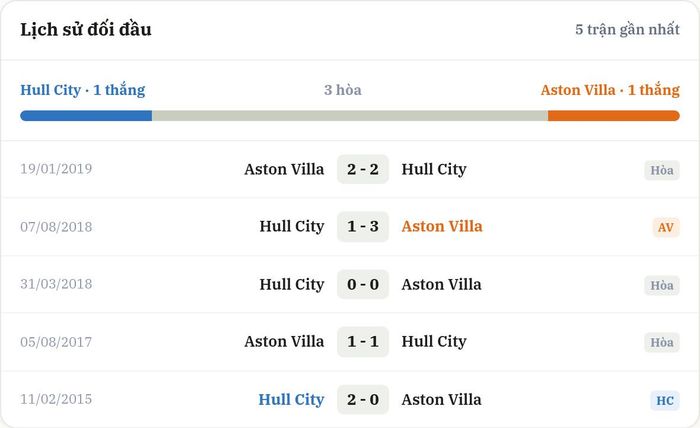Click the AV result badge

[x=666, y=227]
